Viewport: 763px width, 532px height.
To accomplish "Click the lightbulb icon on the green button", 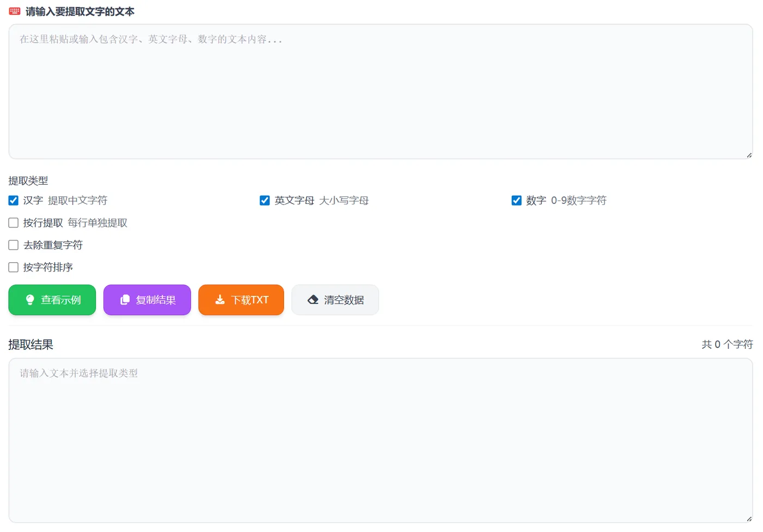I will pyautogui.click(x=29, y=300).
